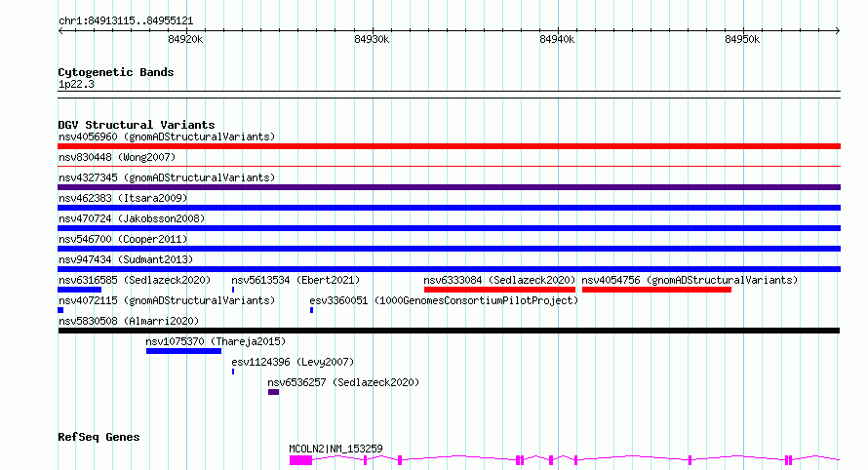This screenshot has width=868, height=470.
Task: Click the 84950k ruler tick label
Action: (742, 39)
